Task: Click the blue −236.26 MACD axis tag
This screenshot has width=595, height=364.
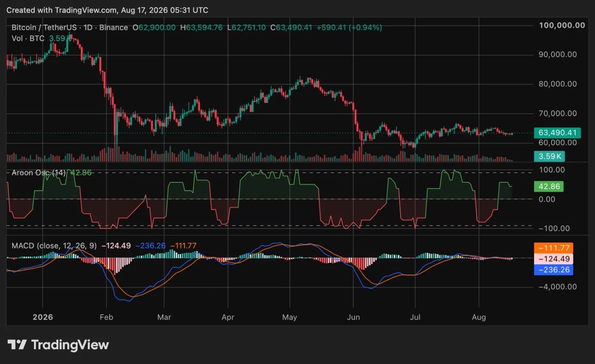Action: click(554, 270)
